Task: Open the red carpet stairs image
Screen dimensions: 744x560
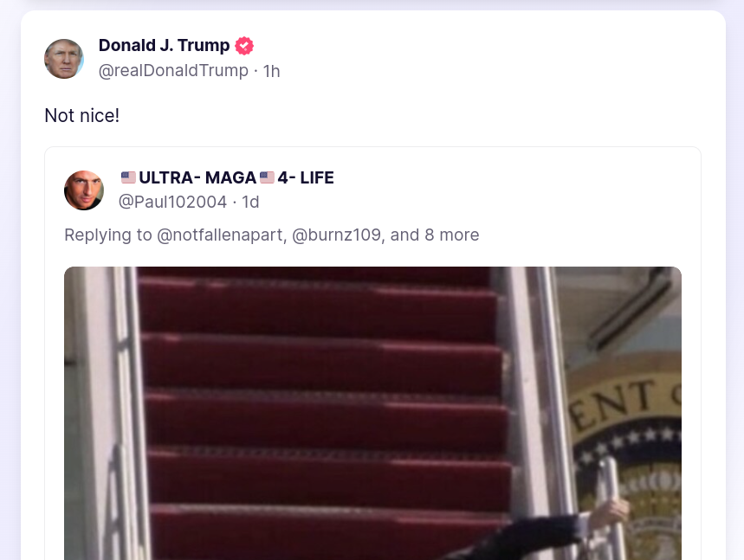Action: [372, 413]
